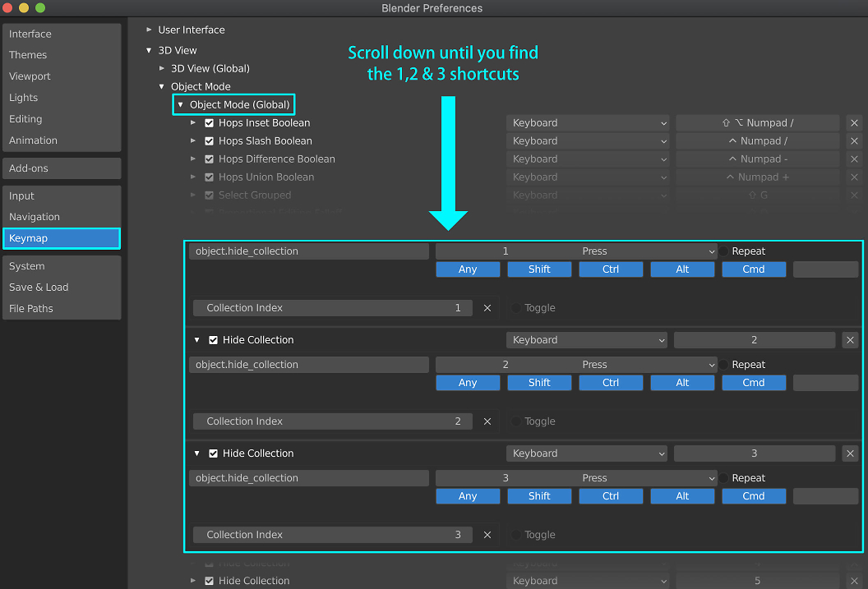This screenshot has height=589, width=868.
Task: Clear Collection Index 2 property
Action: click(487, 421)
